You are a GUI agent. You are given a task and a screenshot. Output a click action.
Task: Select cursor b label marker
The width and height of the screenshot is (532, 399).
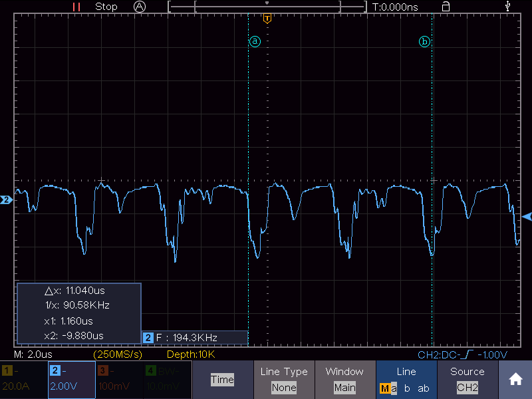424,41
